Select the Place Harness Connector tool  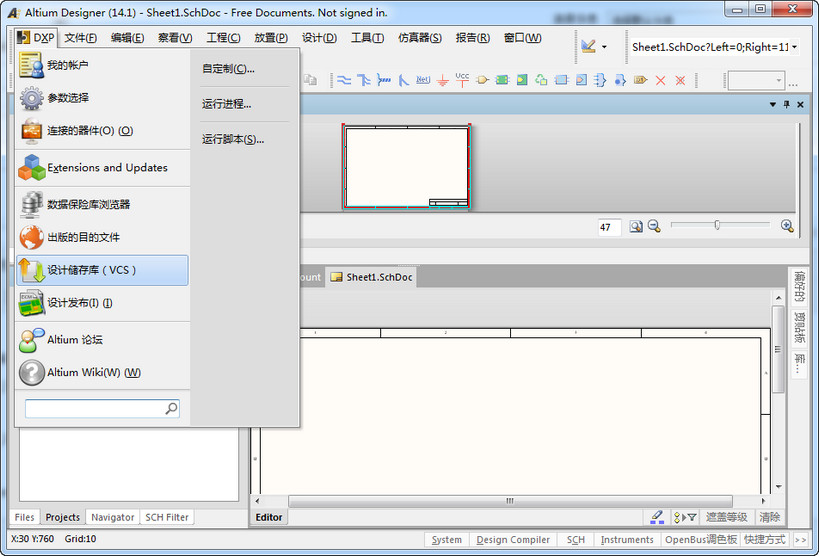pos(600,80)
